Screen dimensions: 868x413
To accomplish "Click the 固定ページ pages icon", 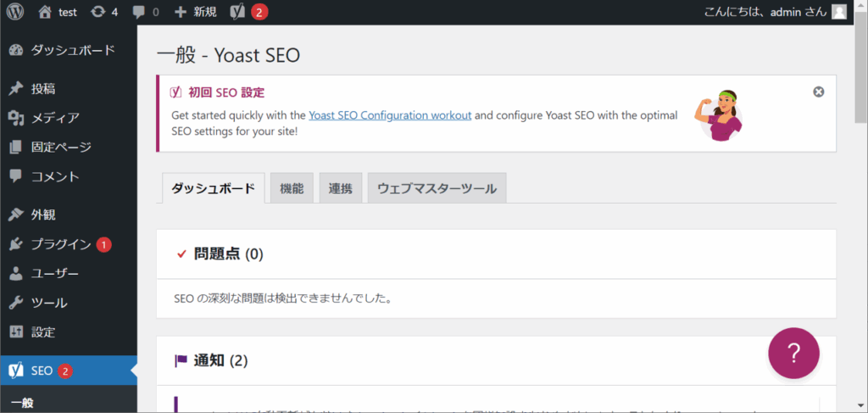I will click(x=16, y=148).
